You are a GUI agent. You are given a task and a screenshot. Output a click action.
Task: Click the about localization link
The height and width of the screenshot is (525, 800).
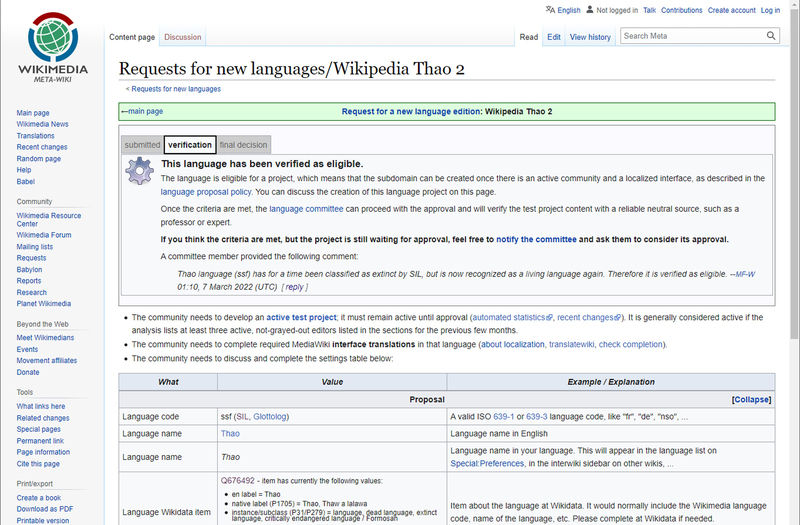point(513,344)
